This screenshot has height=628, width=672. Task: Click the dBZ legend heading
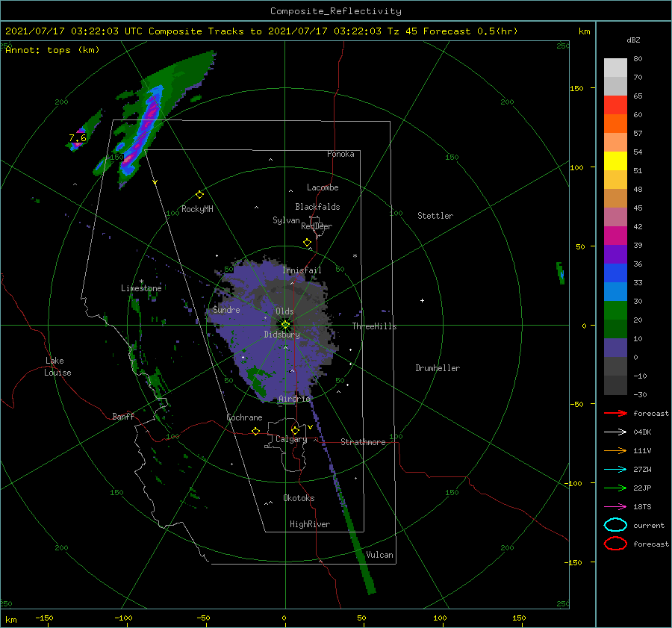click(x=633, y=40)
